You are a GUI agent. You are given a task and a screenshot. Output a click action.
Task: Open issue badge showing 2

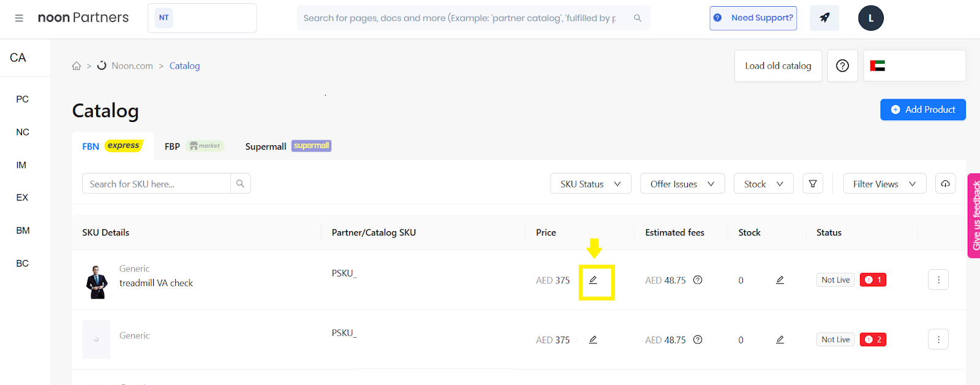point(873,340)
